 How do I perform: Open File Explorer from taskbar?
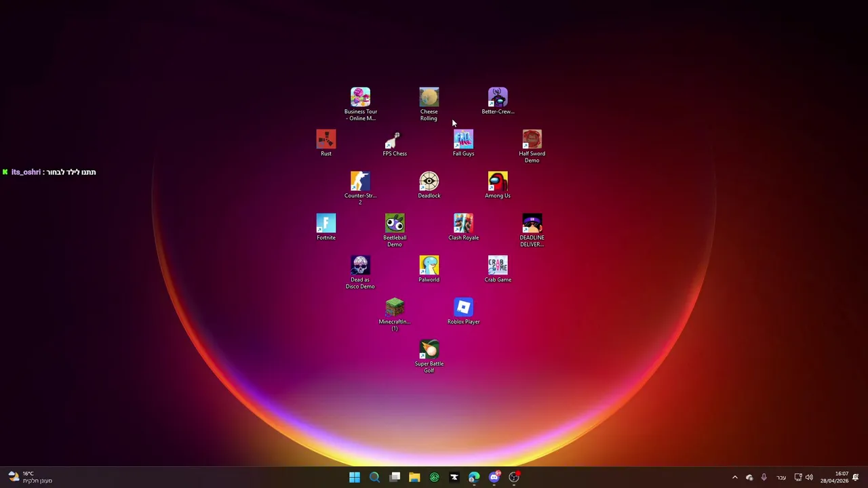(x=414, y=477)
